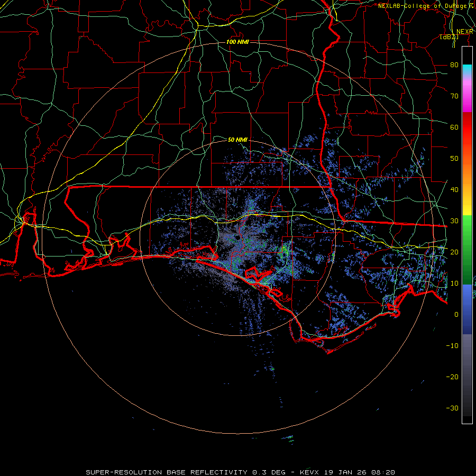Click the blue band of the color bar
Screen dimensions: 476x476
467,309
